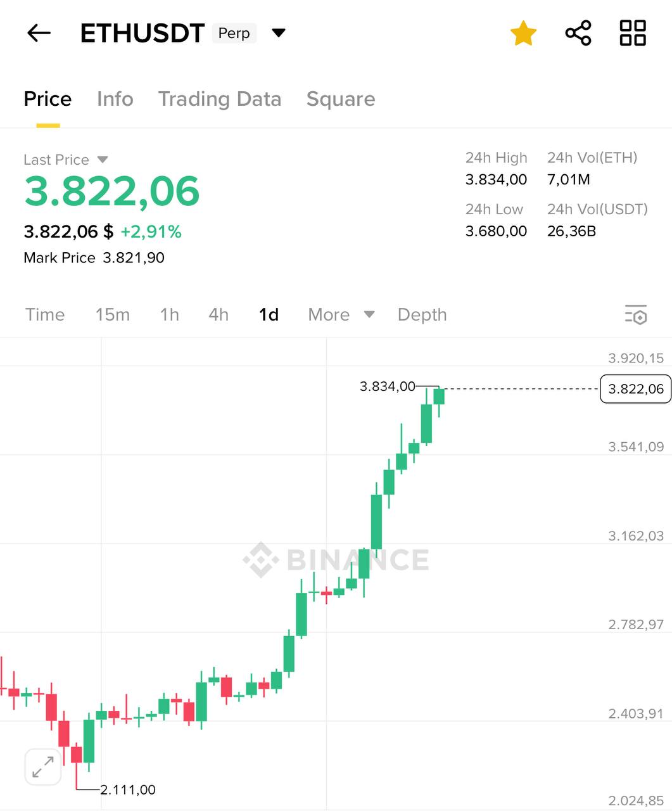Select the 4h chart interval
This screenshot has width=672, height=811.
point(219,314)
